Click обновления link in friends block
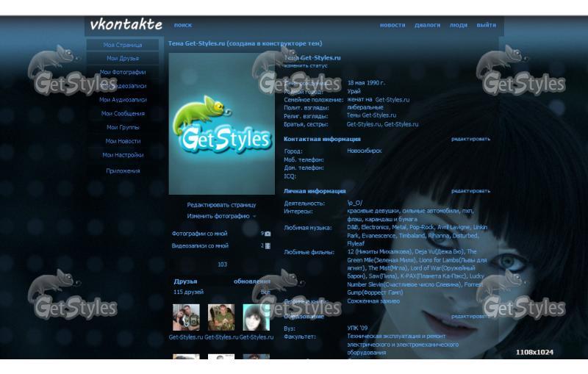Viewport: 588px width, 374px height. pos(251,281)
